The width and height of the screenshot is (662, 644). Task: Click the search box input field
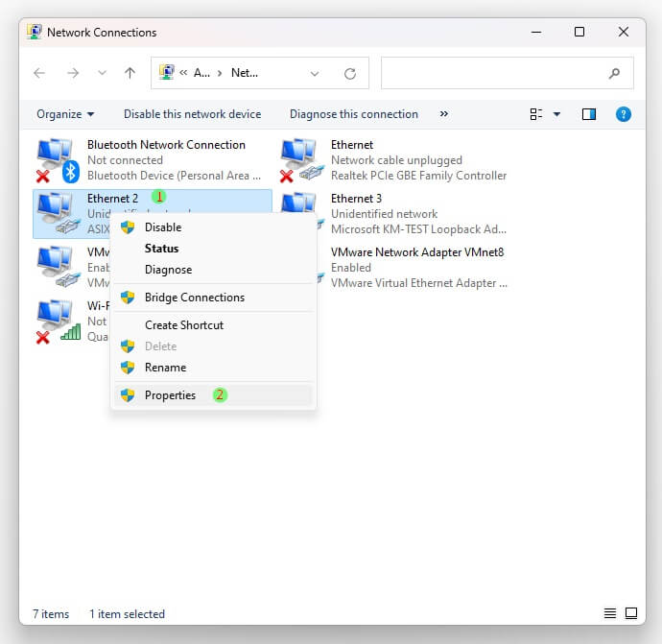pyautogui.click(x=494, y=73)
